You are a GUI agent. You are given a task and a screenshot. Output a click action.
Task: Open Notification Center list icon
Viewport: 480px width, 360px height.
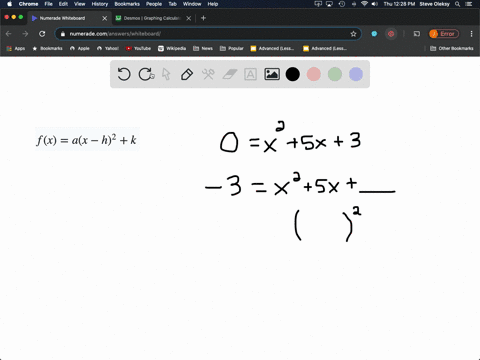click(469, 4)
